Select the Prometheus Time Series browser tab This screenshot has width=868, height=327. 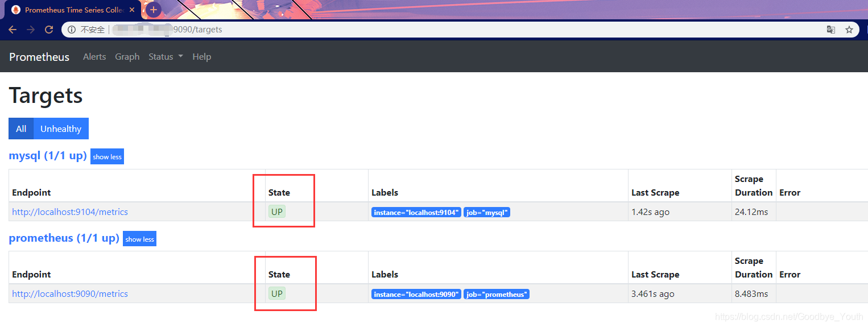coord(72,10)
